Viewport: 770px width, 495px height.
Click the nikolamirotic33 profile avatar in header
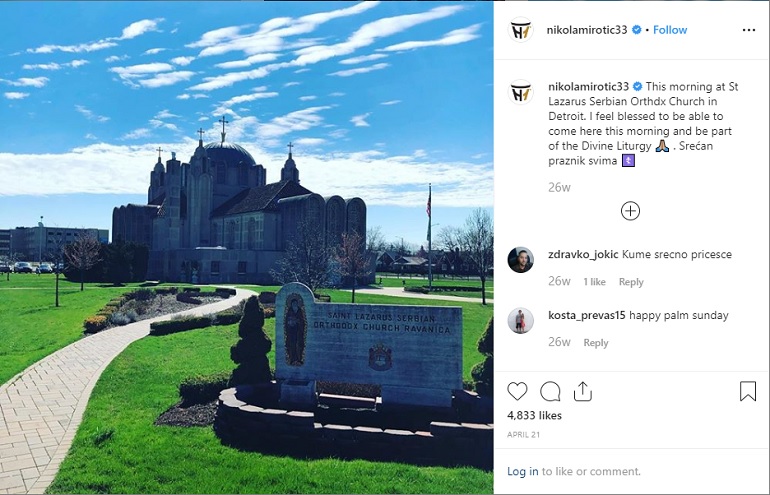521,30
